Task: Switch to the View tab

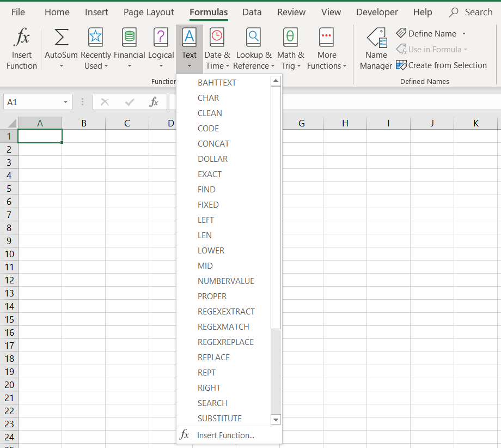Action: pos(331,12)
